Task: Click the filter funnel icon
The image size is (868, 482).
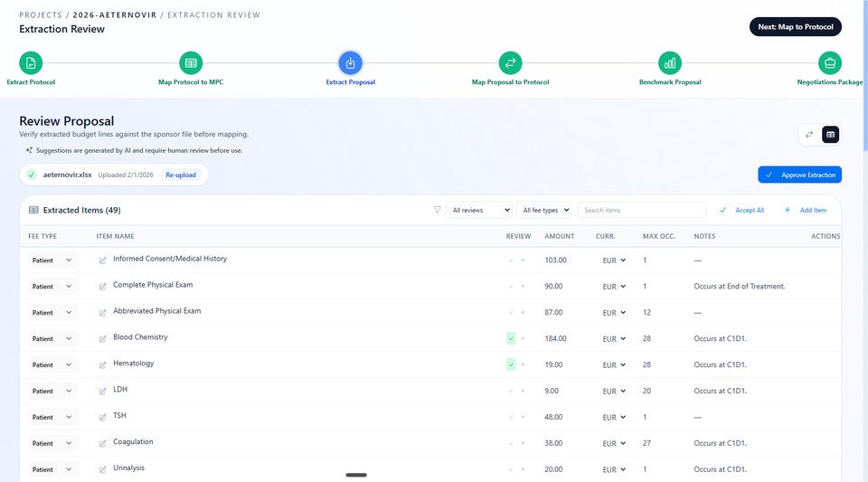Action: coord(438,211)
